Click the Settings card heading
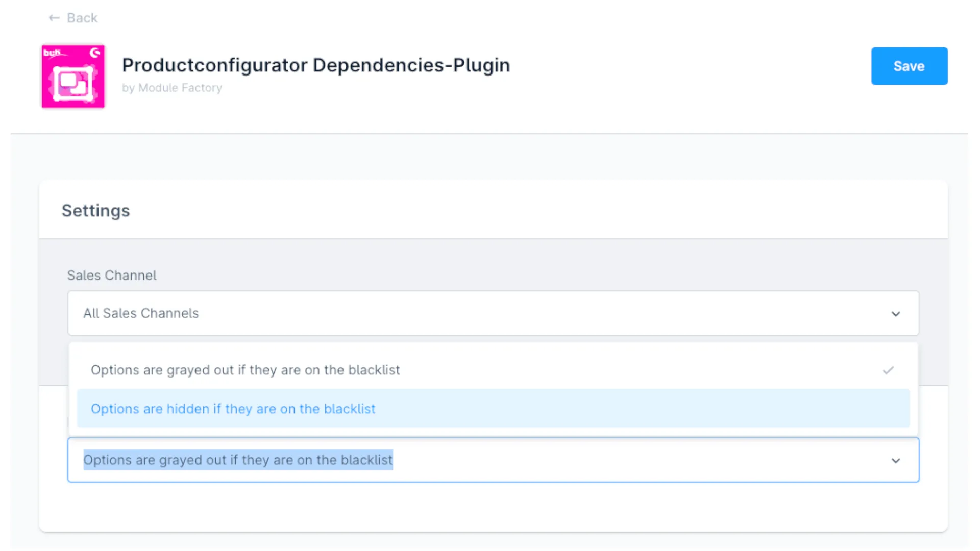 point(96,211)
